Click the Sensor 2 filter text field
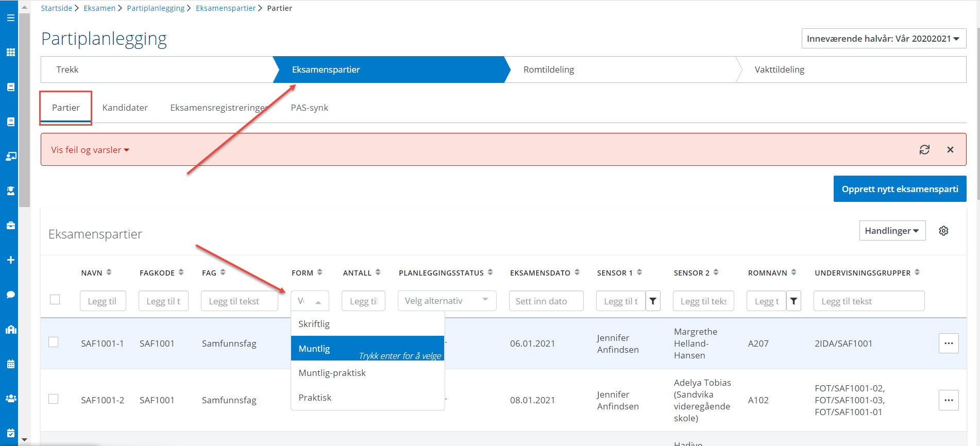 pos(703,301)
